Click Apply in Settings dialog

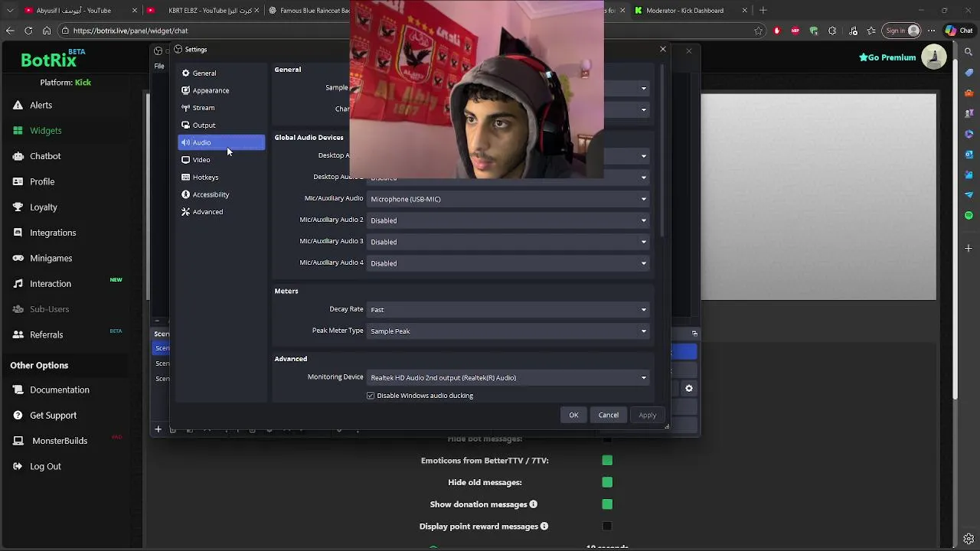pyautogui.click(x=648, y=415)
